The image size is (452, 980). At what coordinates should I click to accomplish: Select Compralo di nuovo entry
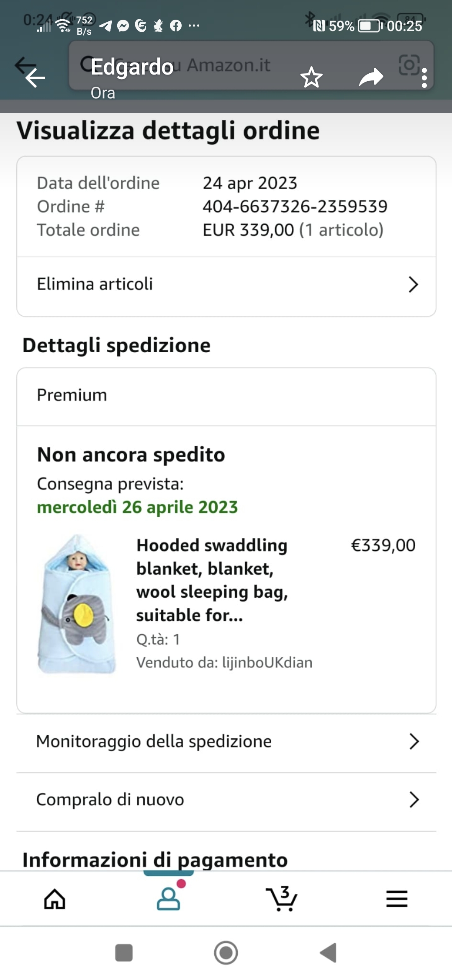point(110,799)
